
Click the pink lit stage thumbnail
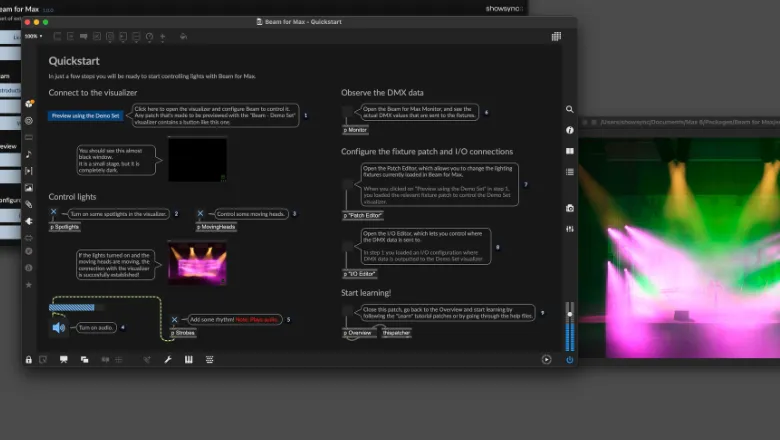point(197,263)
